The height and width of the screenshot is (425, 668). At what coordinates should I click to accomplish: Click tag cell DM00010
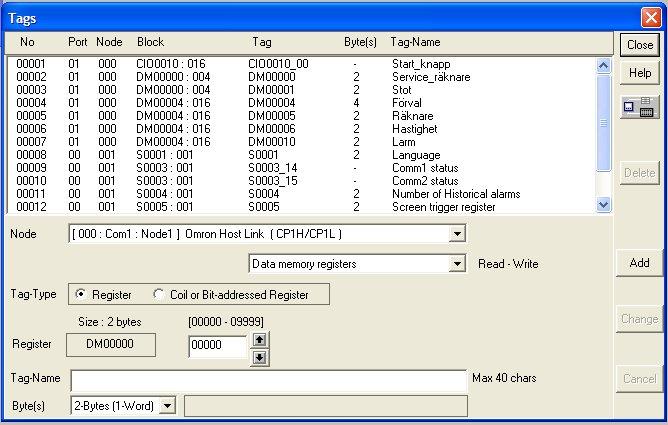coord(271,142)
